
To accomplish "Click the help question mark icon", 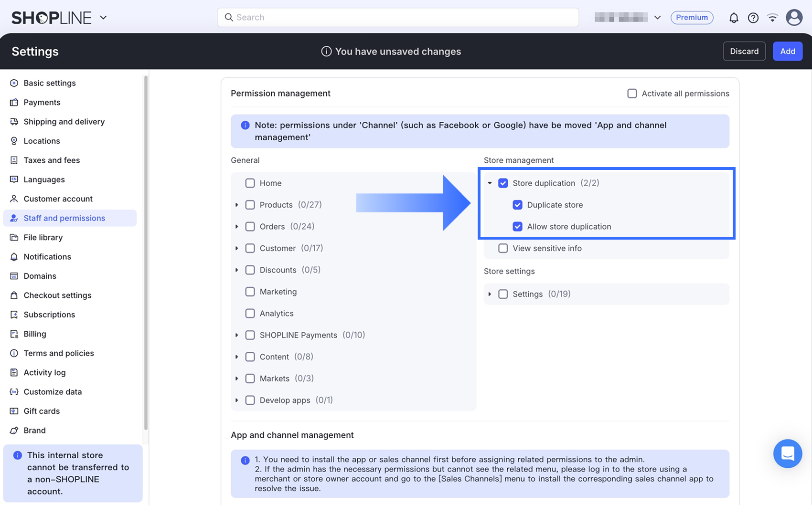I will (753, 18).
